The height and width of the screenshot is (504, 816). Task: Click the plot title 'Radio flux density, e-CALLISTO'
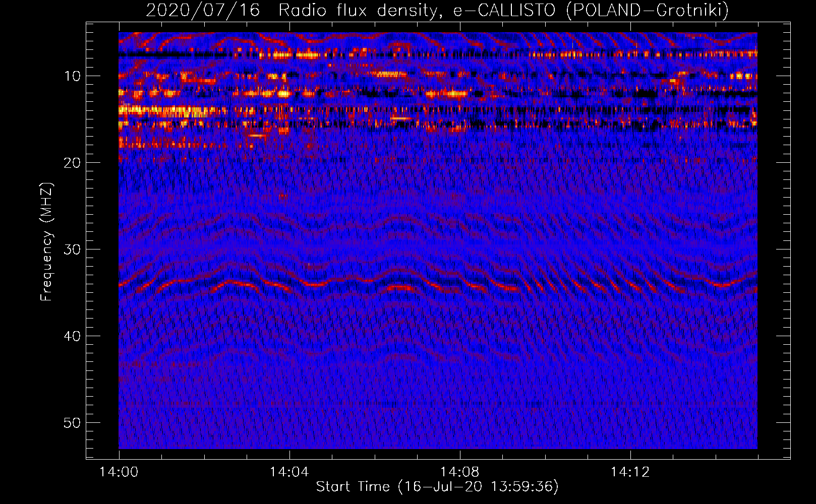(x=417, y=11)
